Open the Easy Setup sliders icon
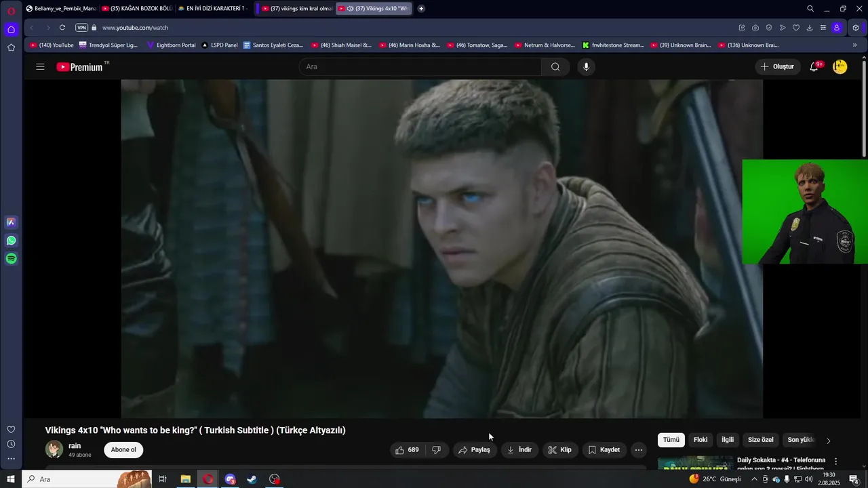Viewport: 868px width, 488px height. pos(823,28)
